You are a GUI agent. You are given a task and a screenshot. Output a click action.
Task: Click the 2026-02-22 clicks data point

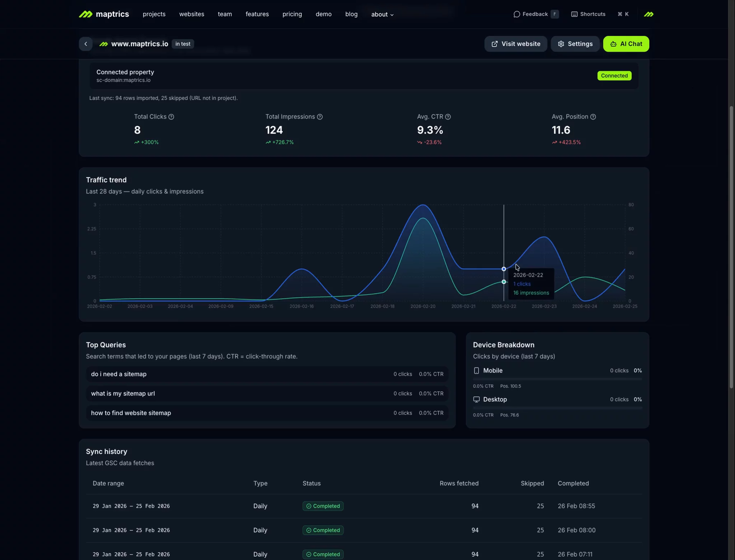tap(504, 269)
